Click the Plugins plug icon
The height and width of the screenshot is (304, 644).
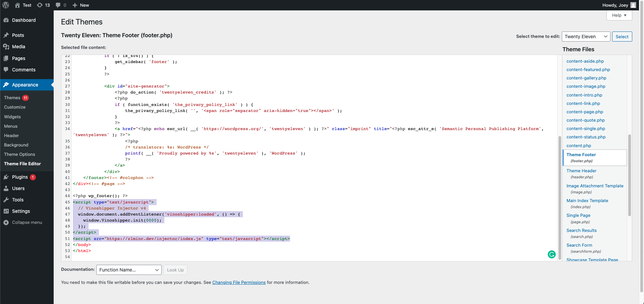coord(6,177)
